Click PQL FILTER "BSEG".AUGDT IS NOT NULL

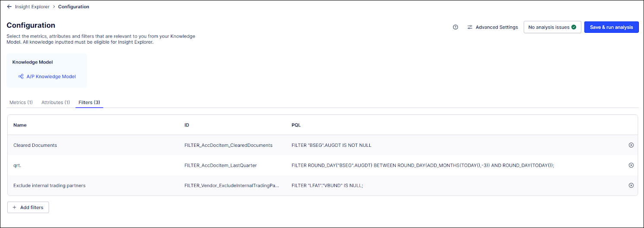click(x=331, y=145)
